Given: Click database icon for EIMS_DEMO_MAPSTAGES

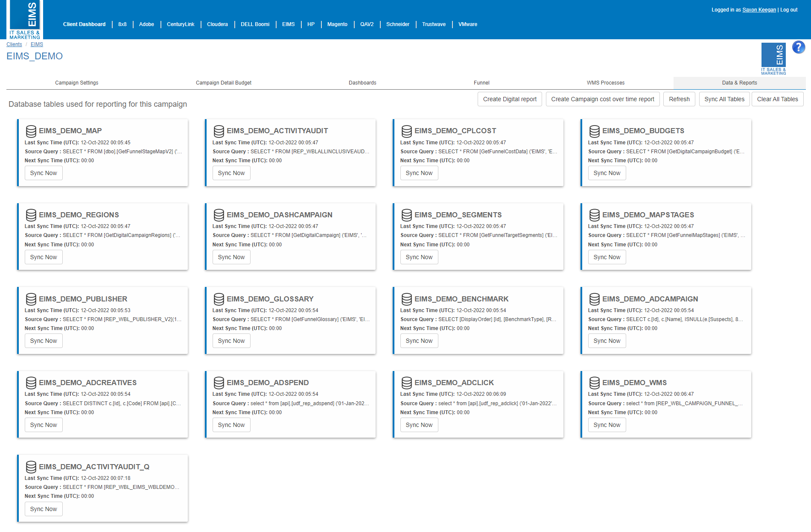Looking at the screenshot, I should (x=594, y=215).
